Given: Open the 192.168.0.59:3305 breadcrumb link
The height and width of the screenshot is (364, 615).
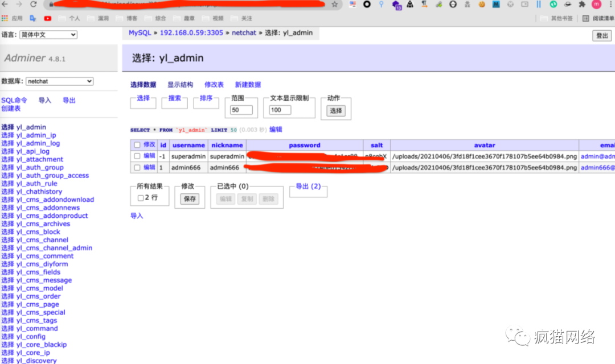Looking at the screenshot, I should 191,33.
